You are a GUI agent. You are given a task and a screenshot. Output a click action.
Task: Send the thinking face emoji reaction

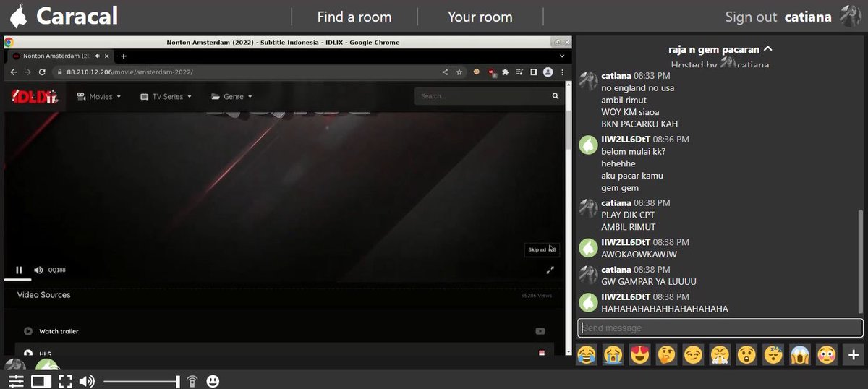[x=666, y=355]
